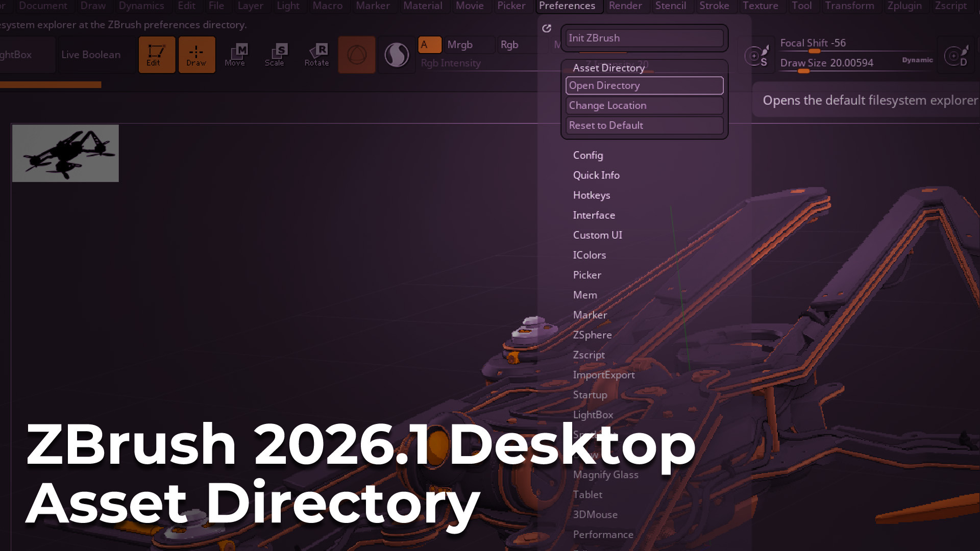Toggle the Rgb channel button
980x551 pixels.
(509, 45)
